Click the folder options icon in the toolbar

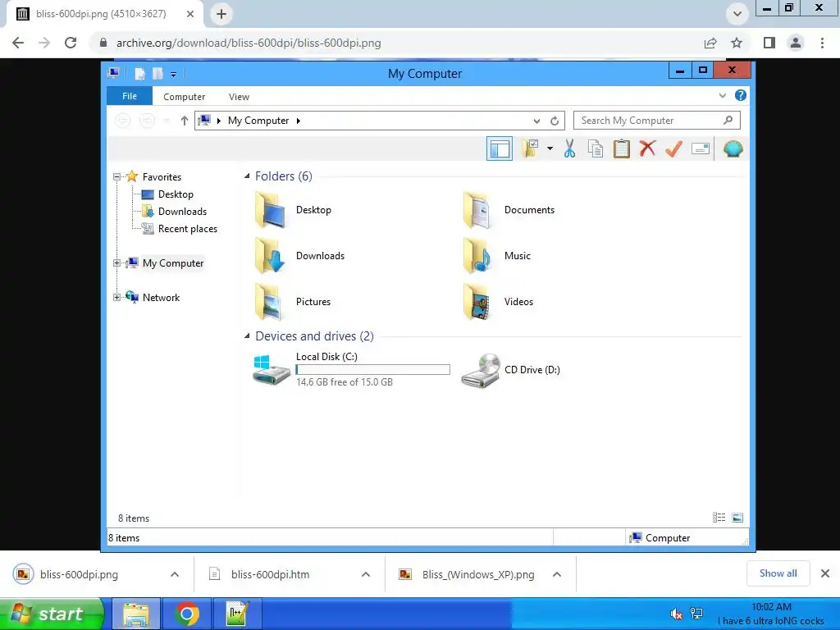531,148
